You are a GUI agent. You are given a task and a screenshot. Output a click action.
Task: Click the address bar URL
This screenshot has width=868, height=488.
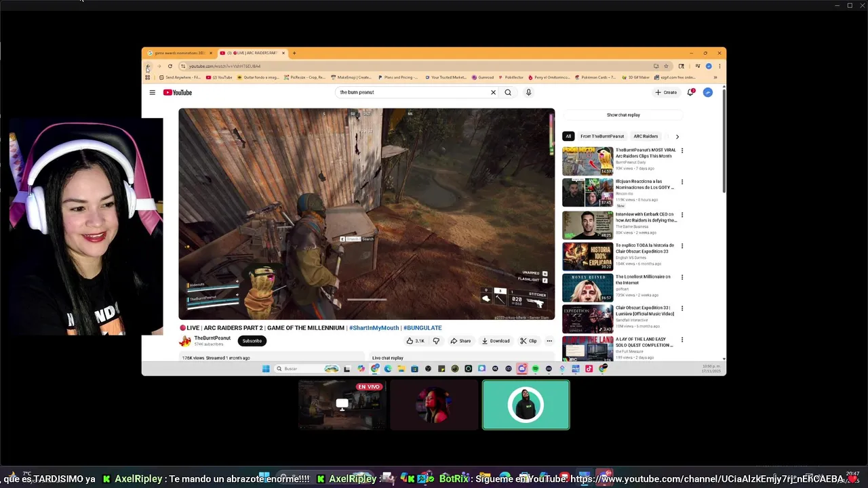224,66
